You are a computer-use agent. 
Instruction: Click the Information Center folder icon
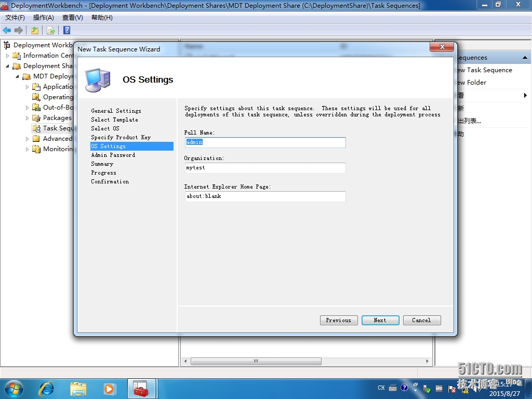pos(17,55)
